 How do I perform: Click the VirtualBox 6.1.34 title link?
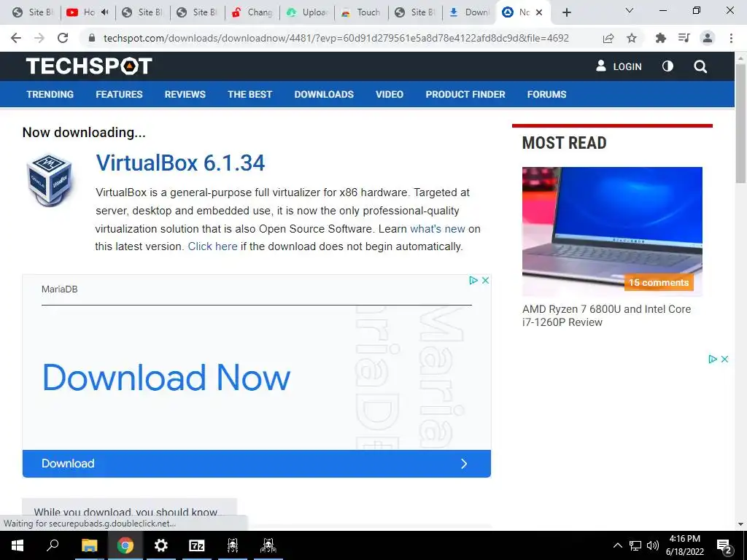tap(180, 163)
